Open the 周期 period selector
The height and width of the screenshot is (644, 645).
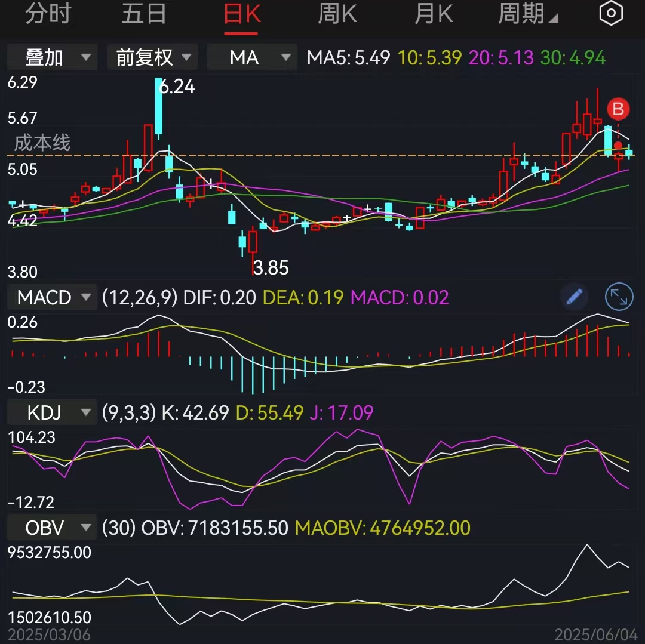pos(524,13)
